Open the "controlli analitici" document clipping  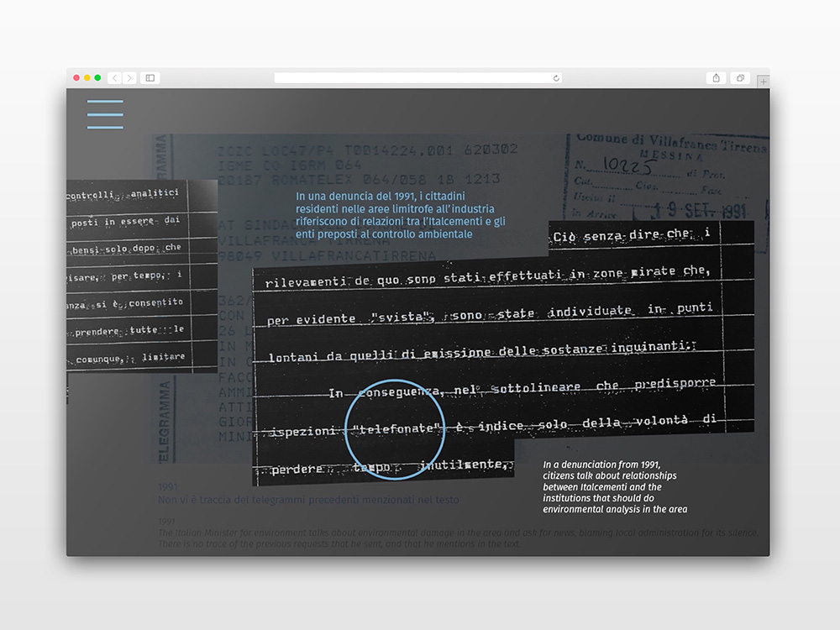(142, 276)
